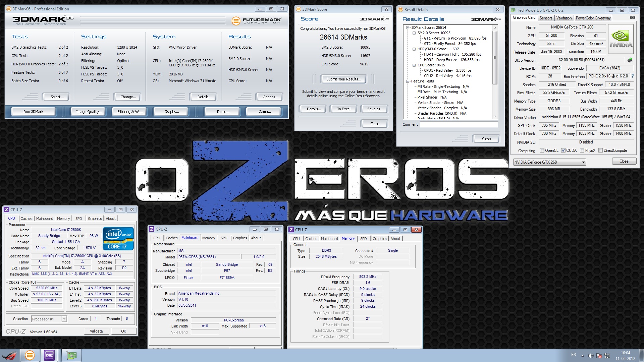This screenshot has width=644, height=362.
Task: Collapse the CPU Score tree node
Action: pos(414,65)
